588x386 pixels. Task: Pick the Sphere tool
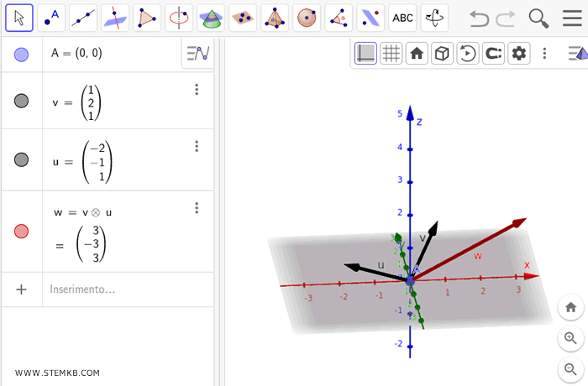[x=307, y=17]
